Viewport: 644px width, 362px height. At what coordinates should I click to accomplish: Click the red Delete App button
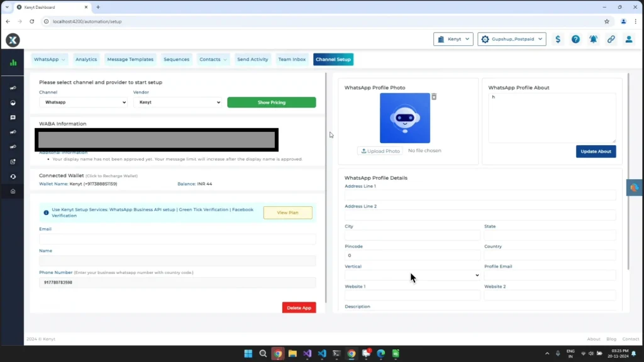tap(299, 308)
